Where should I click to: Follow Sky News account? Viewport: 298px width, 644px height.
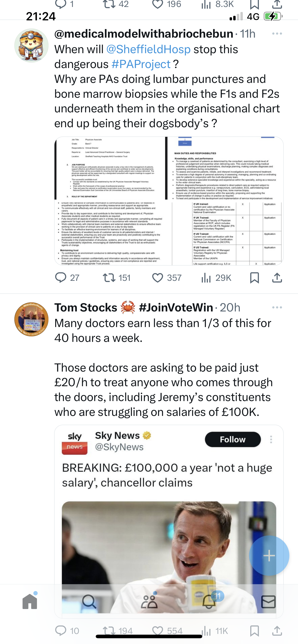[233, 439]
